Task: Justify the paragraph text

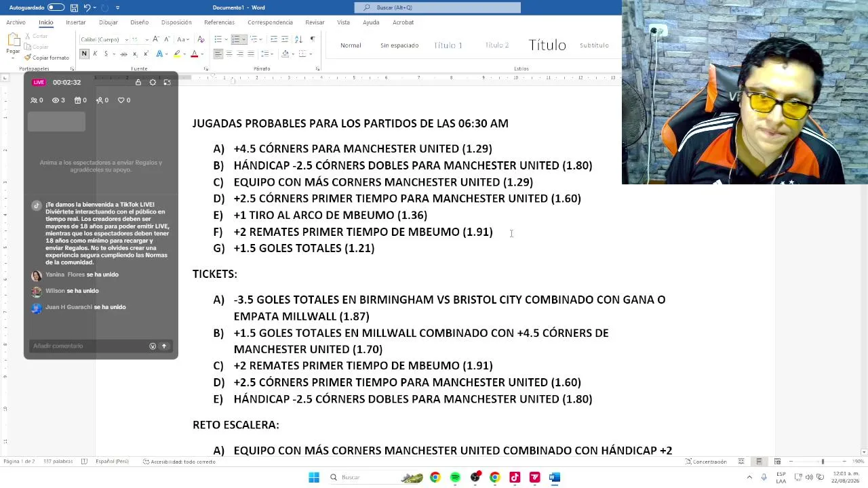Action: [x=251, y=54]
